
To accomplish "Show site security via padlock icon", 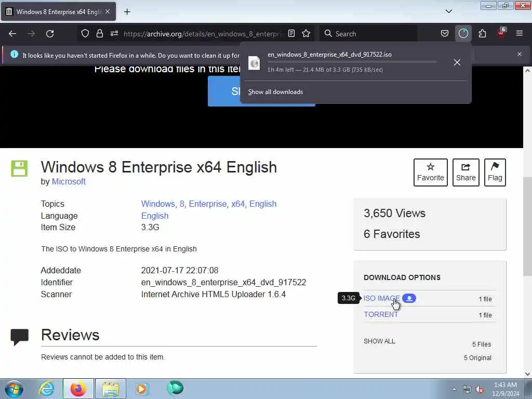I will click(99, 34).
